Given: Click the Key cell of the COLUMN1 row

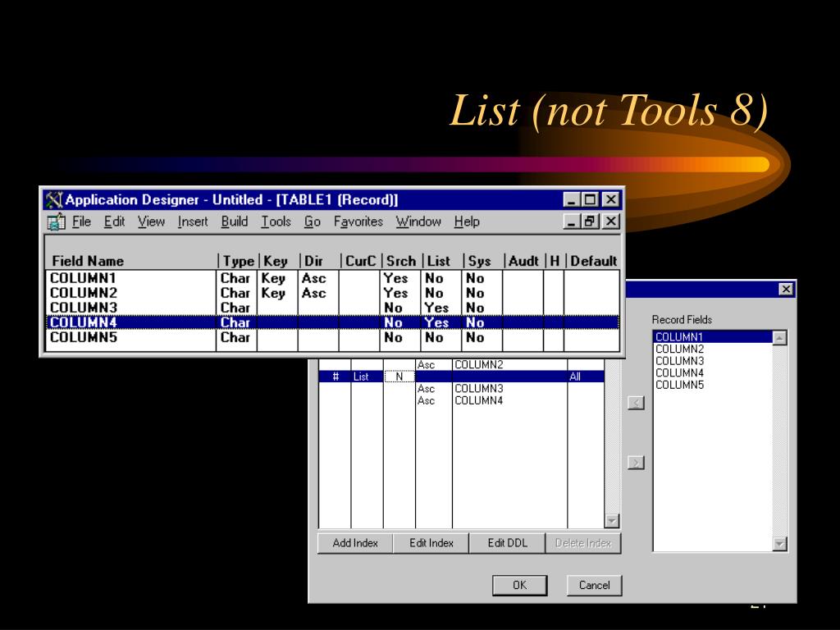Looking at the screenshot, I should tap(273, 279).
